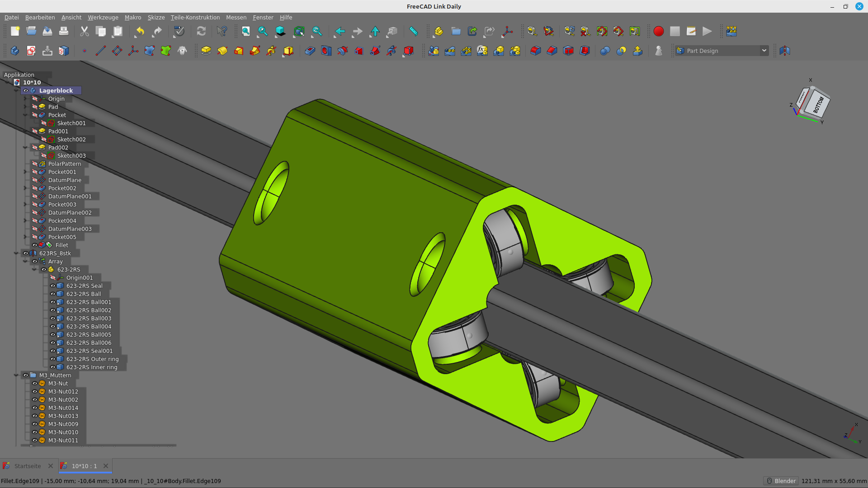Select the M3-Nut014 tree item
The width and height of the screenshot is (868, 488).
(x=63, y=408)
